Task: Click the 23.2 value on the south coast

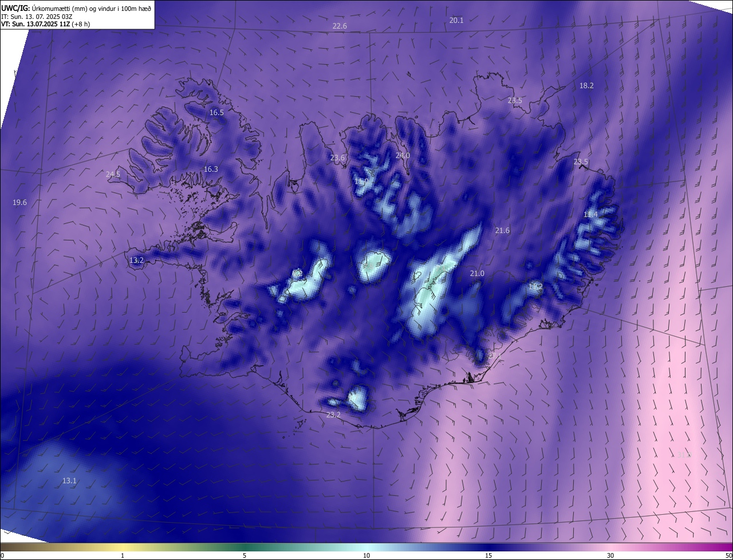Action: point(333,415)
